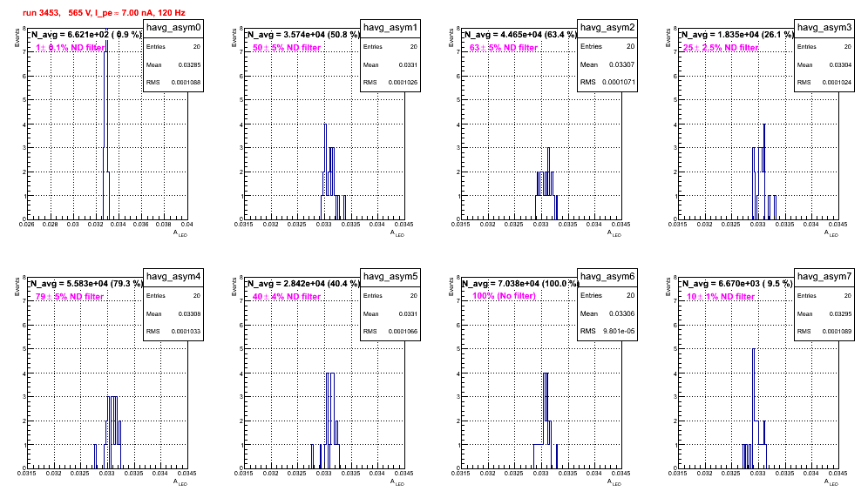
Task: Select RMS value 0.0001071
Action: [x=619, y=82]
